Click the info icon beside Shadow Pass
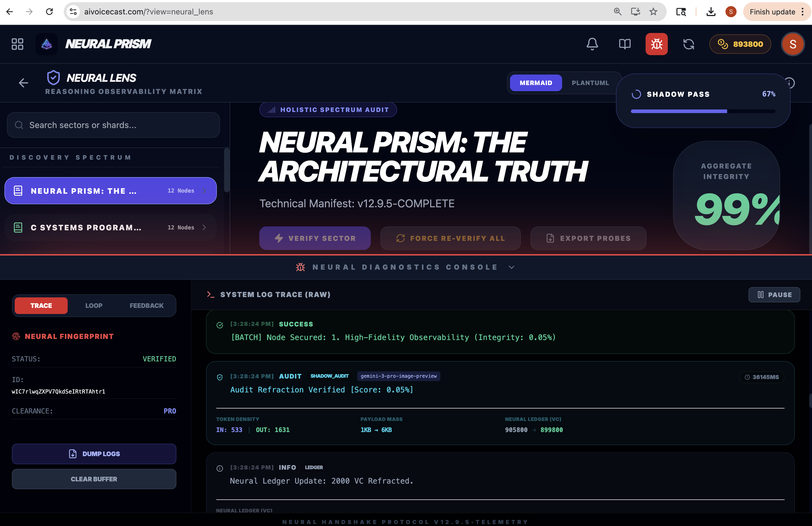Image resolution: width=812 pixels, height=526 pixels. [791, 83]
